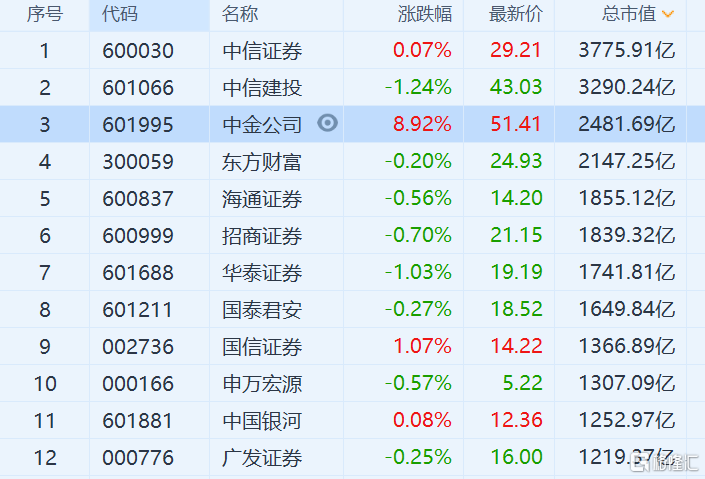705x479 pixels.
Task: Open stock 华泰证券
Action: point(262,273)
